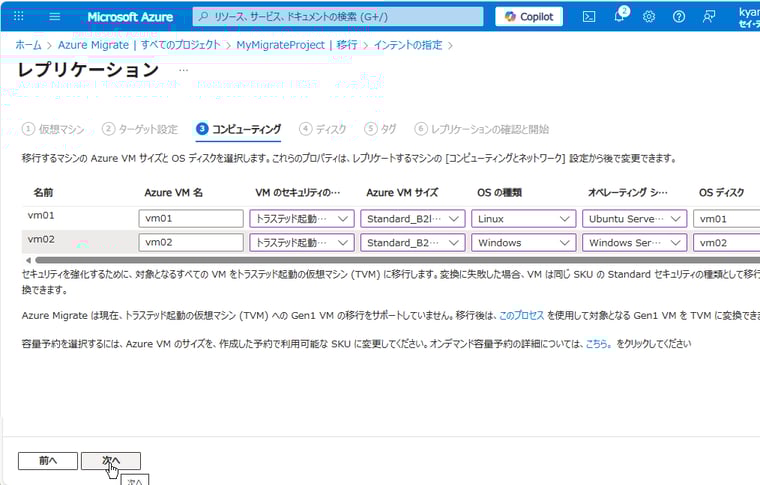The width and height of the screenshot is (760, 485).
Task: Click the OS ディスク column header
Action: click(721, 192)
